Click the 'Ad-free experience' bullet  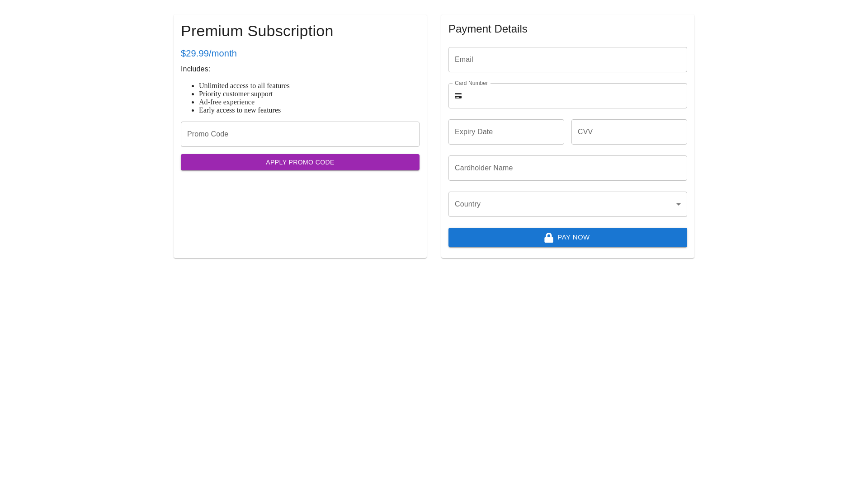click(x=226, y=102)
